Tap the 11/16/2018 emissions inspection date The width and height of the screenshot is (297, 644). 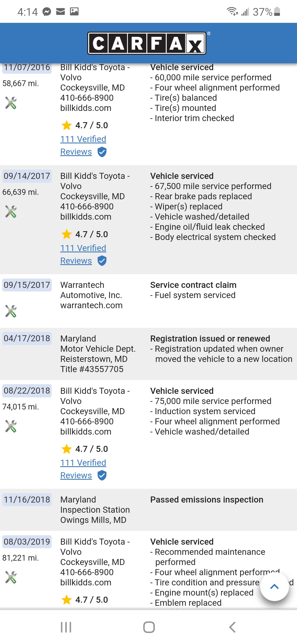(27, 500)
